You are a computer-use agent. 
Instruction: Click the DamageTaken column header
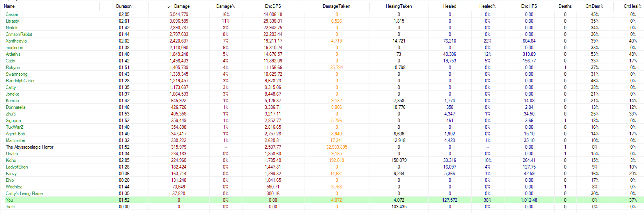pos(336,6)
